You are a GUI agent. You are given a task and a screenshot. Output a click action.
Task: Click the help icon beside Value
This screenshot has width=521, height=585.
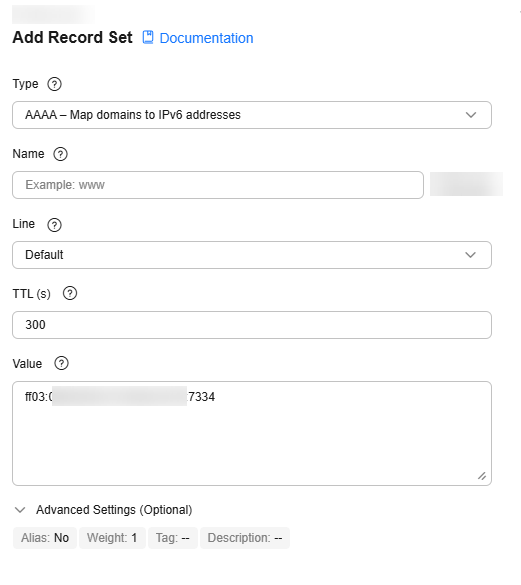coord(62,363)
